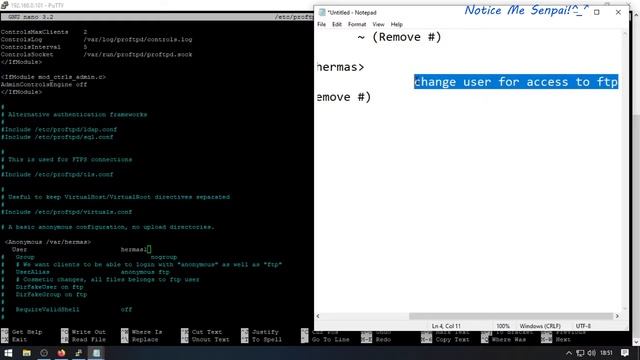Click the taskbar clock showing 18:51
640x360 pixels.
coord(607,353)
